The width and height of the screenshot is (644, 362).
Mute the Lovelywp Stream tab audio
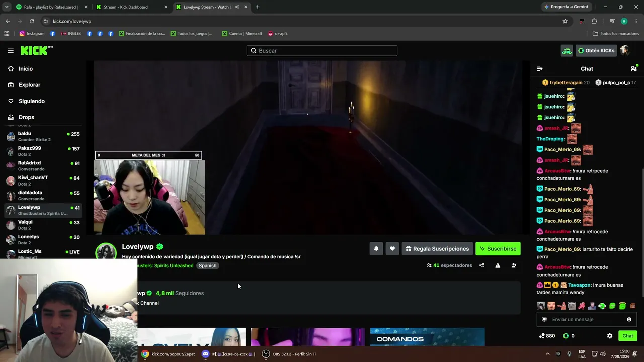tap(237, 7)
